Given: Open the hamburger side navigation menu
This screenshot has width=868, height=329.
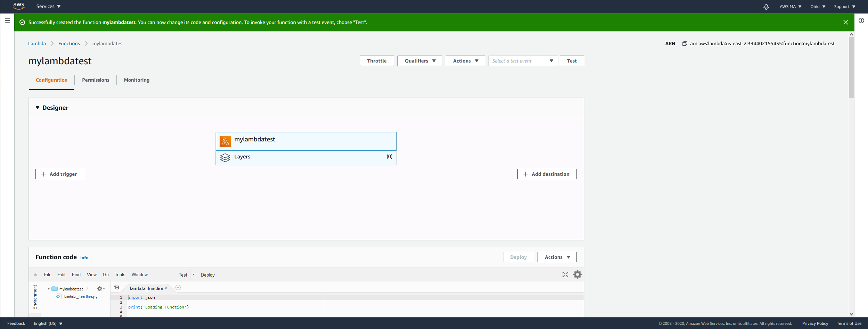Looking at the screenshot, I should pos(7,20).
